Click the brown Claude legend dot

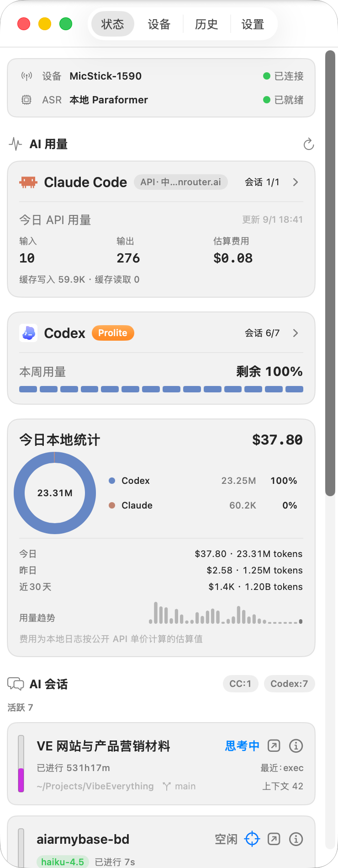[112, 505]
